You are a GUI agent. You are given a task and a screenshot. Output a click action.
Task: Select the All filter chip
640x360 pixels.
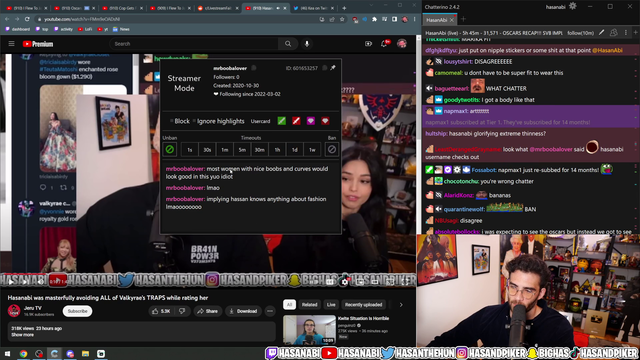pyautogui.click(x=289, y=304)
